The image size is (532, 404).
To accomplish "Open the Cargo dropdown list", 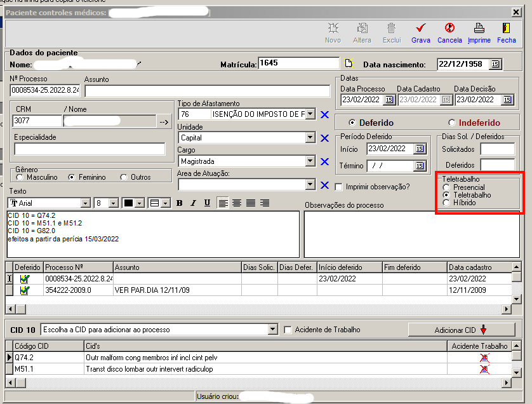I will click(x=310, y=161).
